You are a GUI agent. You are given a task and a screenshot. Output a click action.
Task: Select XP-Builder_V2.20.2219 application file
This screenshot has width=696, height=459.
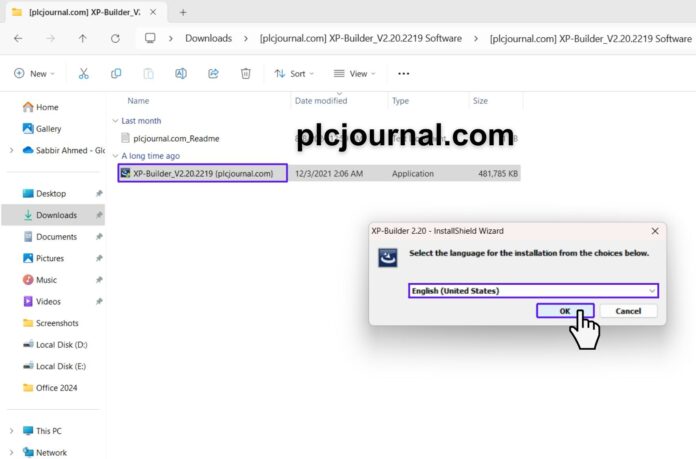click(202, 174)
